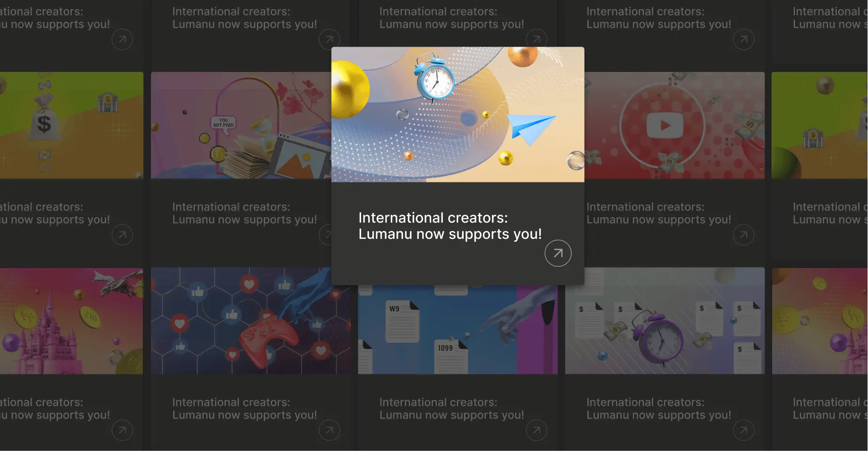Screen dimensions: 868x451
Task: Click title text under purple alarm clock thumbnail
Action: (x=658, y=409)
